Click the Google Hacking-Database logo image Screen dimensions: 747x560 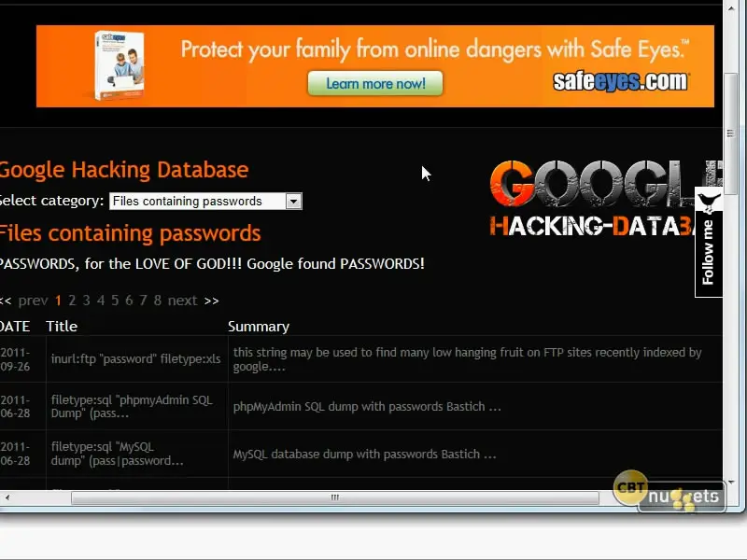coord(605,199)
